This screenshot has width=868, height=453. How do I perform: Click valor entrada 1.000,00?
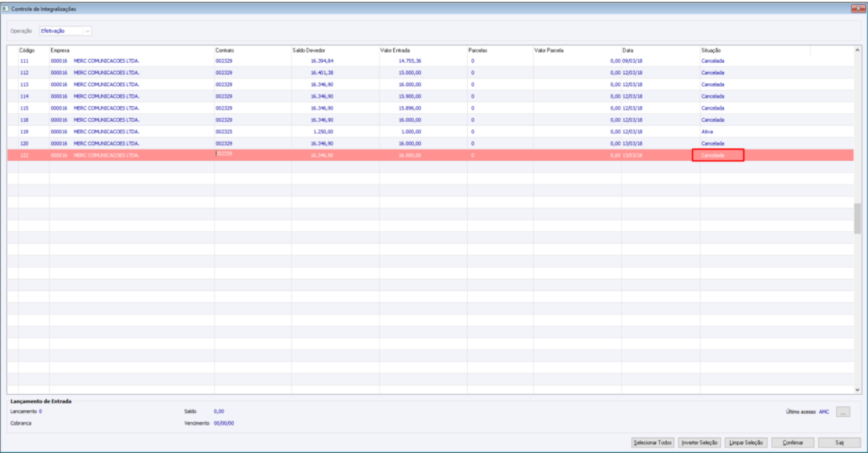point(411,132)
